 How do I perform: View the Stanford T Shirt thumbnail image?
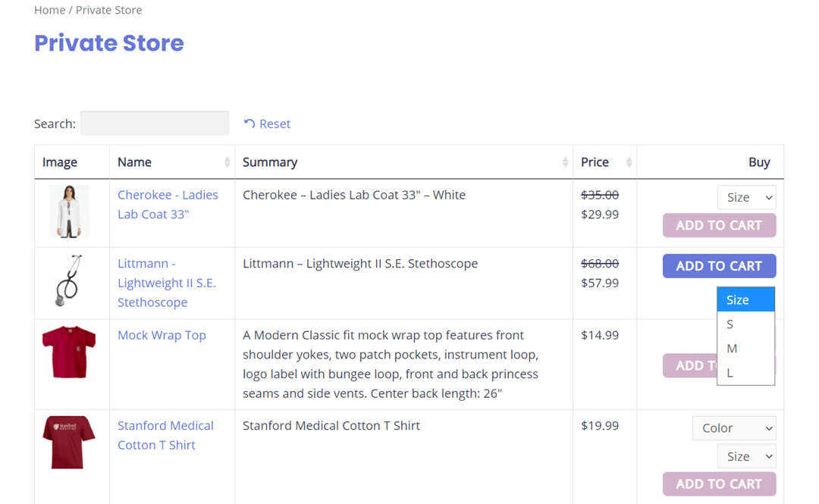[x=69, y=442]
